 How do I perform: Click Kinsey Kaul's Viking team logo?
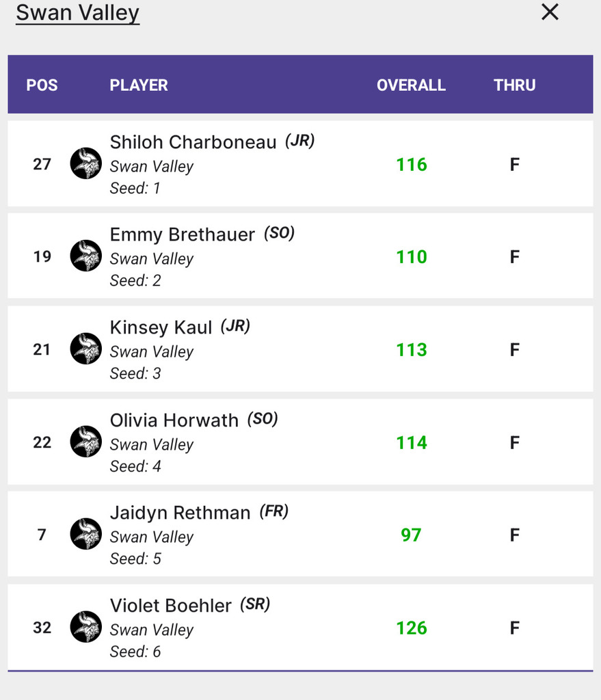click(85, 349)
